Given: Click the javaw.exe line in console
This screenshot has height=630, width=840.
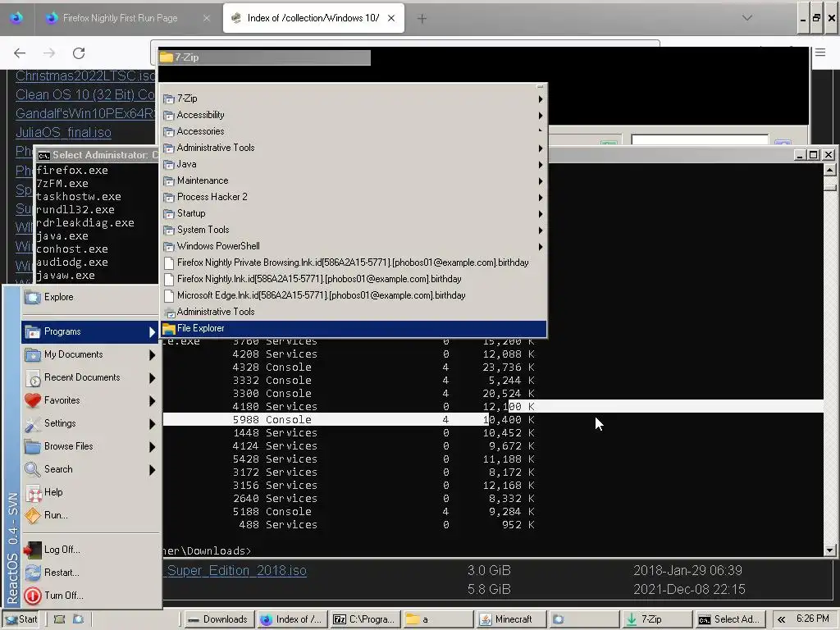Looking at the screenshot, I should point(66,276).
